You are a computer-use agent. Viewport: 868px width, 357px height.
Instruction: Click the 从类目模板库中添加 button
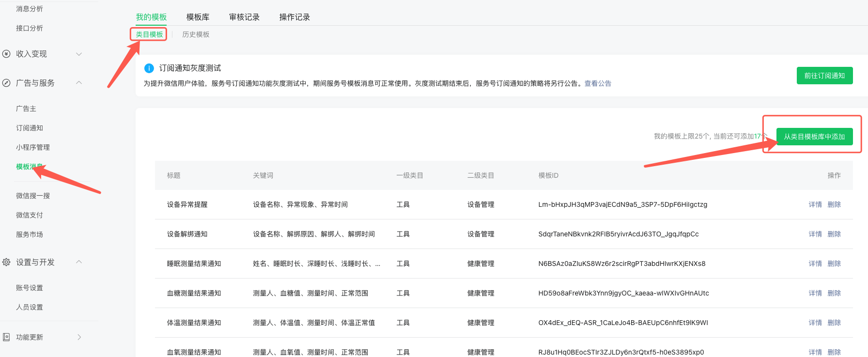pyautogui.click(x=814, y=137)
